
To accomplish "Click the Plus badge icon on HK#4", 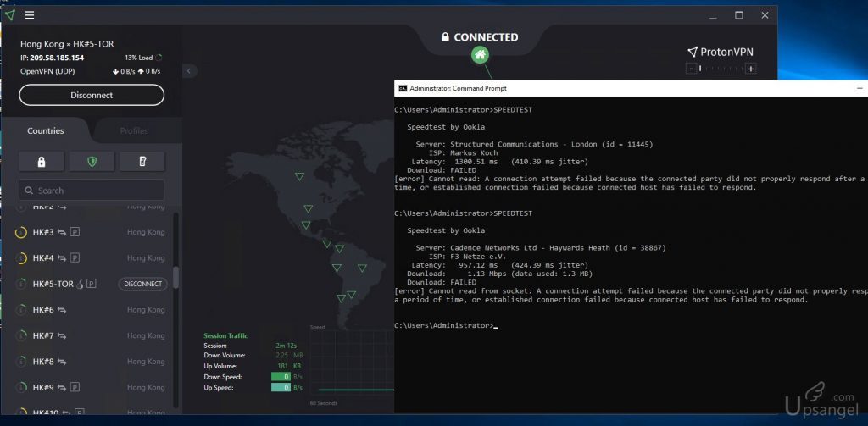I will pos(75,258).
